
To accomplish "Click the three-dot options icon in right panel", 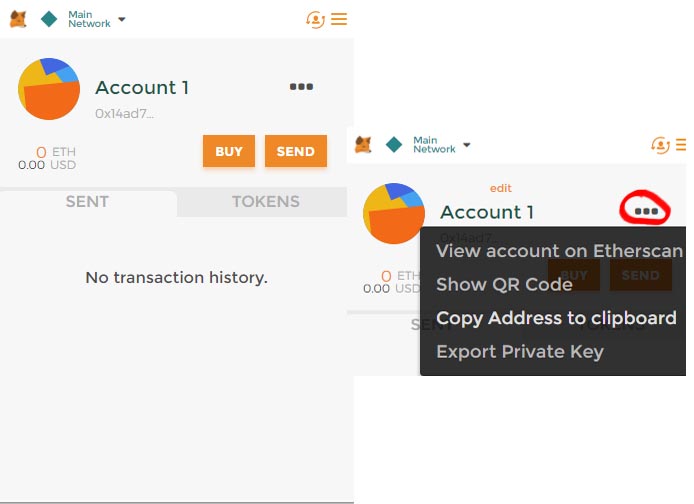I will click(646, 212).
